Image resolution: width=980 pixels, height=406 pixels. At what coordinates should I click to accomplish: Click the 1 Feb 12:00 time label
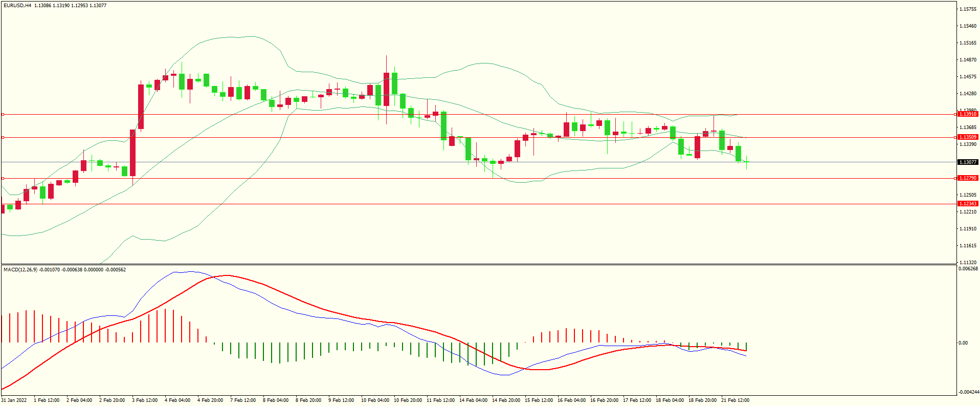47,400
